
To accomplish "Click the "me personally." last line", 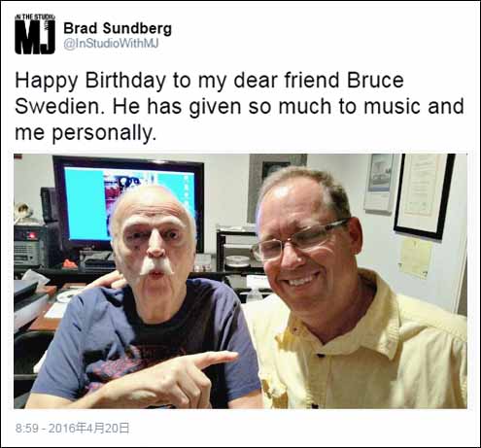I will click(x=86, y=133).
